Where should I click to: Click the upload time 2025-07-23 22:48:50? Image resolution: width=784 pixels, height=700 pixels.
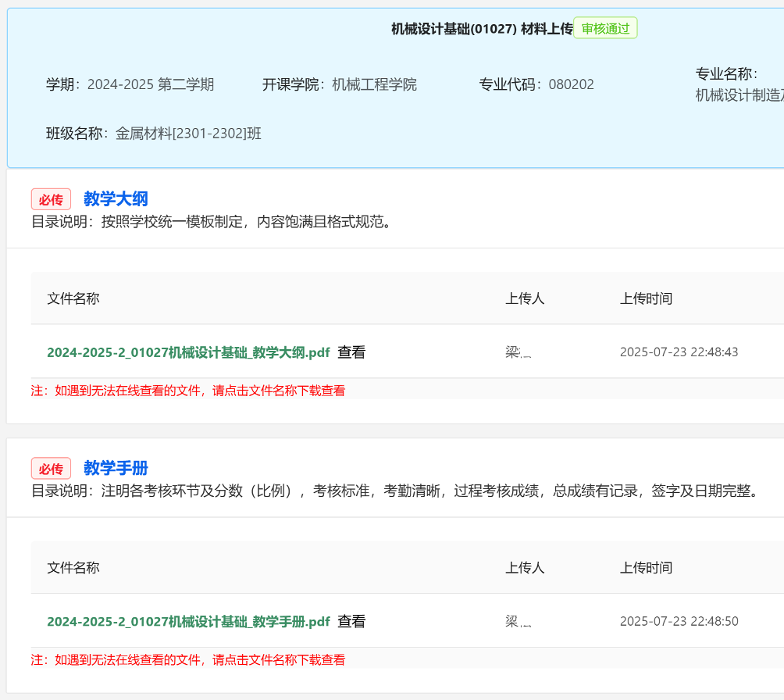tap(679, 622)
